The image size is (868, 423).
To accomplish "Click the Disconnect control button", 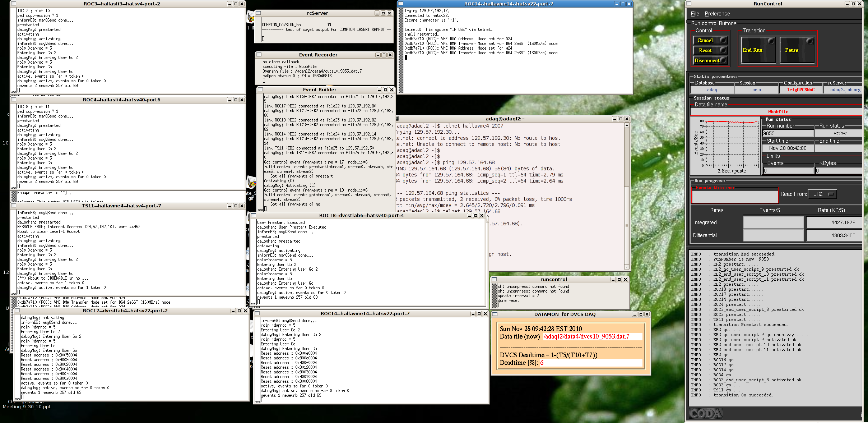I will click(x=710, y=60).
